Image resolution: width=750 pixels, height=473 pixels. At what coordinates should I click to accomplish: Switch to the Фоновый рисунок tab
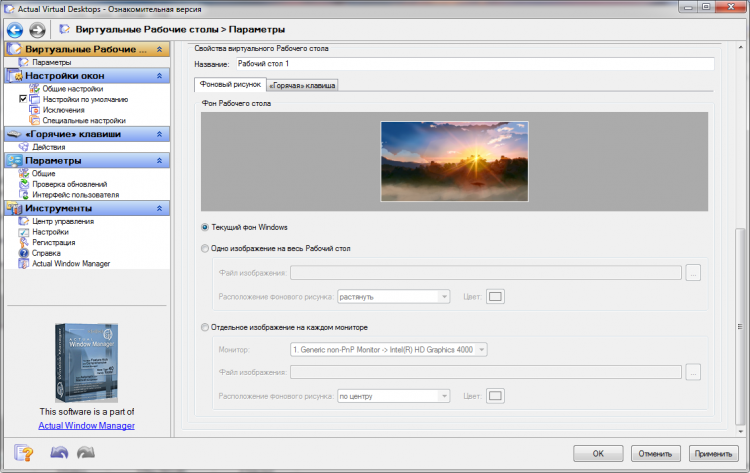[230, 84]
